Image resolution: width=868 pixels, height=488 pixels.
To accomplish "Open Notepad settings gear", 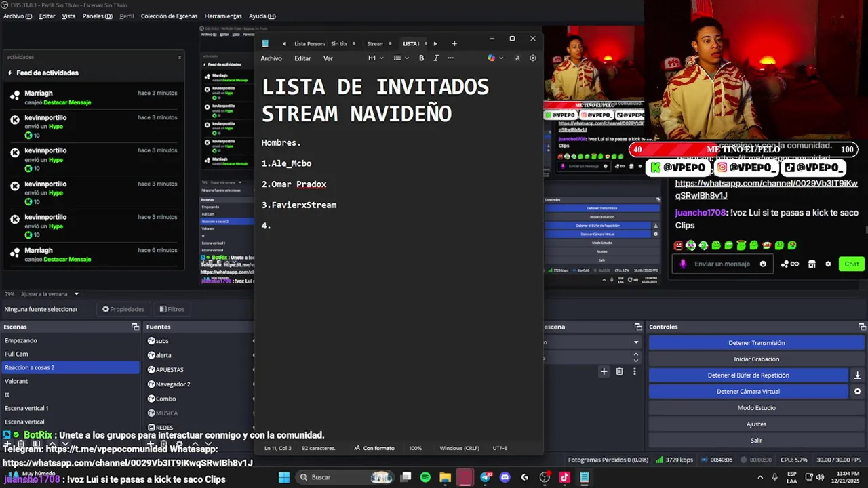I will 533,58.
